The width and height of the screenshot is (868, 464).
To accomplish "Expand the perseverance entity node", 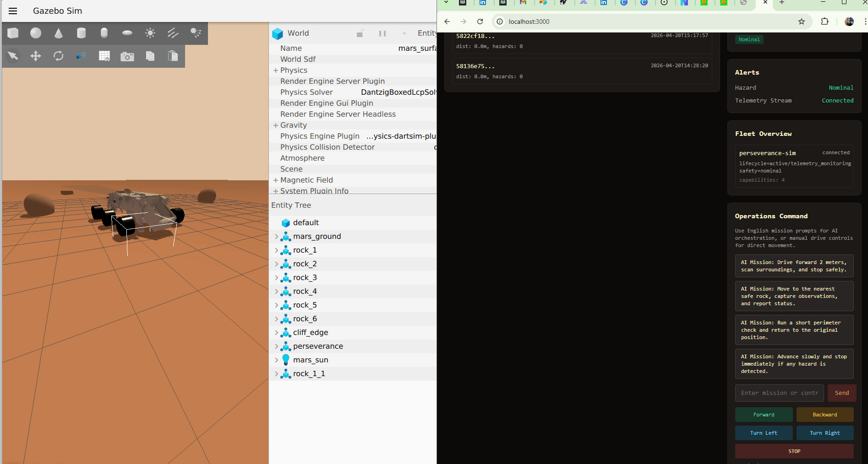I will (x=276, y=346).
